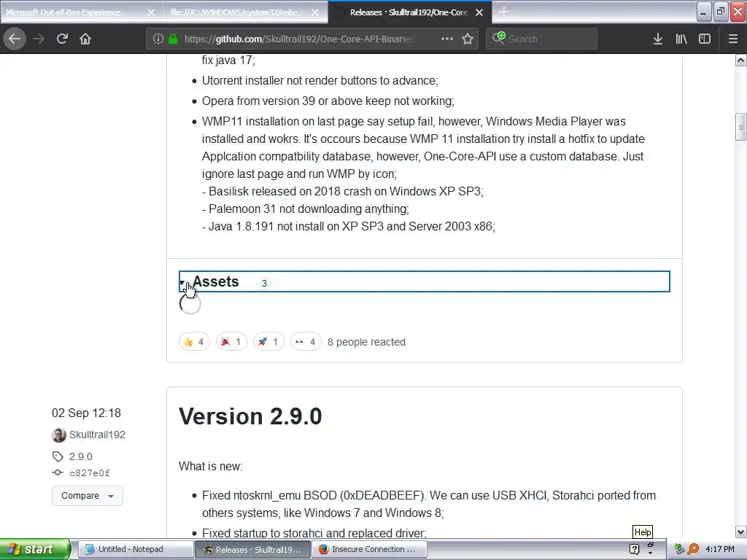Open the Downloads toolbar button
This screenshot has height=560, width=747.
(x=657, y=39)
